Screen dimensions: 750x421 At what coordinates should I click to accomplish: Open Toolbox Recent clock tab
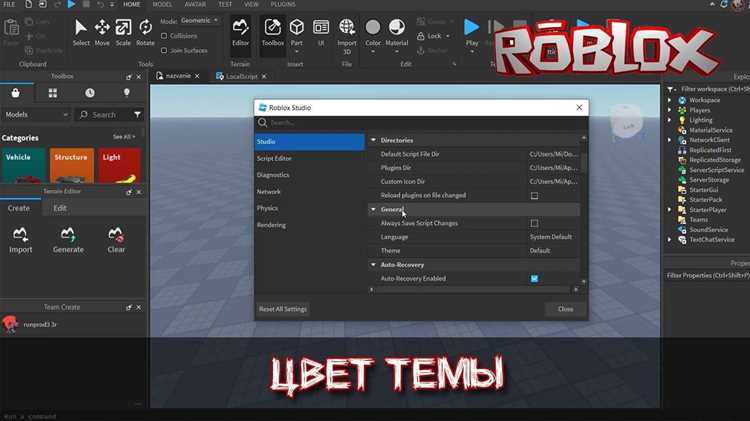[x=90, y=93]
